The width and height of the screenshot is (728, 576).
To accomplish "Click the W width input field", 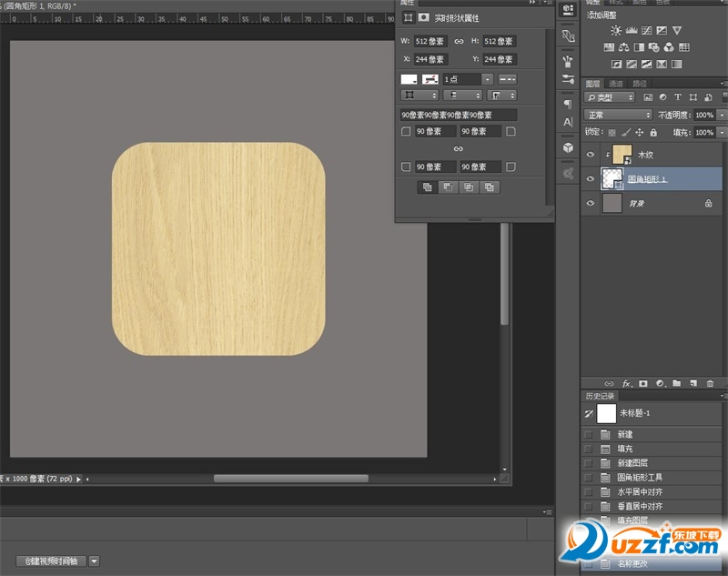I will point(430,42).
